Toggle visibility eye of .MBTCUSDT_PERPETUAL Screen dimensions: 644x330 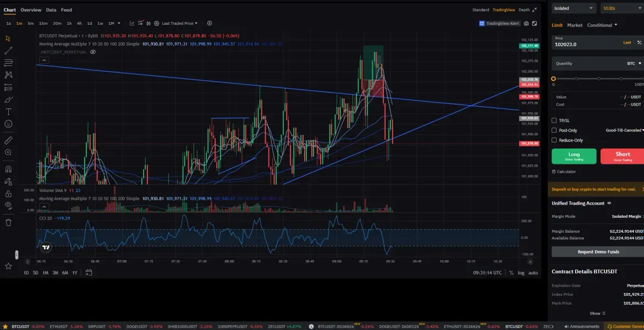coord(93,52)
